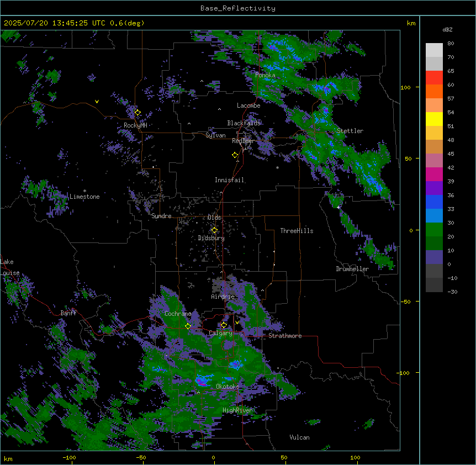The height and width of the screenshot is (465, 476).
Task: Pick the purple 36-39 dBZ legend swatch
Action: tap(434, 188)
